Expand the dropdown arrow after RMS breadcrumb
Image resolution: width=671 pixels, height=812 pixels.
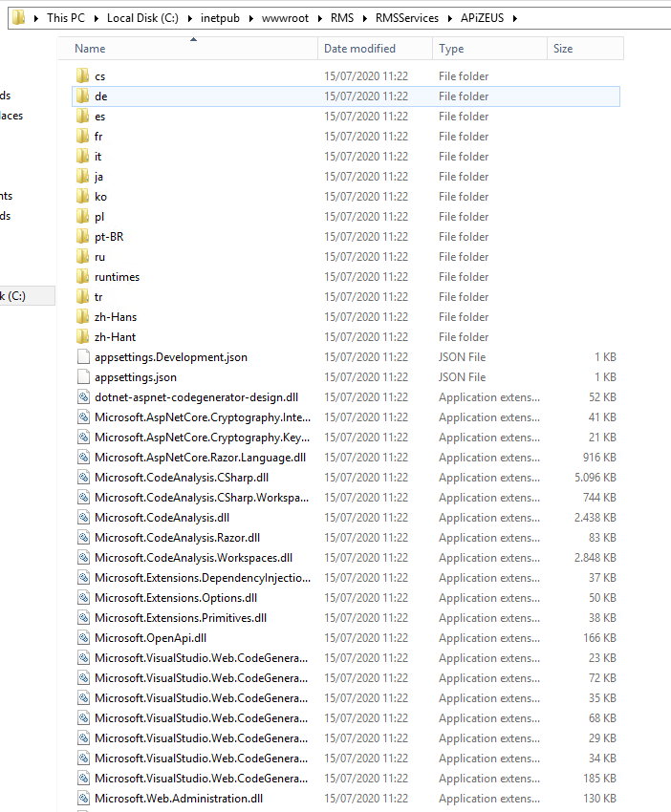point(365,19)
